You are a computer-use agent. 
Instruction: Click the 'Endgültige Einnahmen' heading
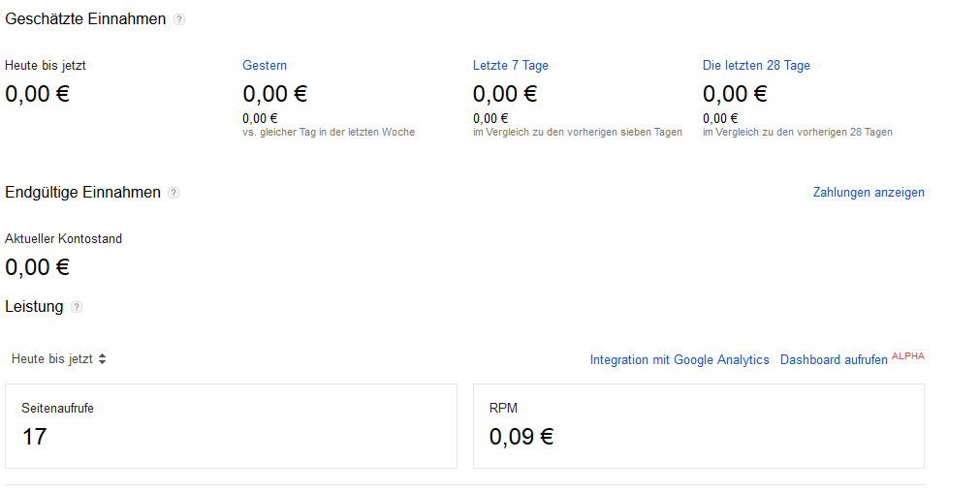tap(82, 193)
